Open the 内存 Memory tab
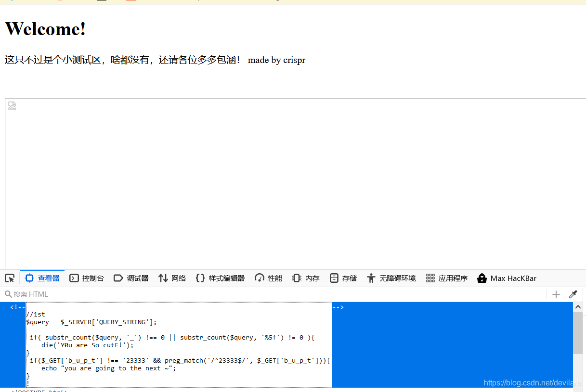The height and width of the screenshot is (392, 586). (x=306, y=278)
